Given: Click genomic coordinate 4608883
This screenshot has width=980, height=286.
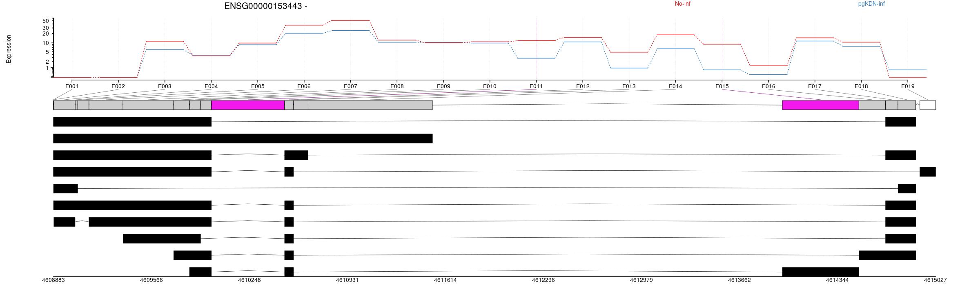Looking at the screenshot, I should click(x=53, y=280).
